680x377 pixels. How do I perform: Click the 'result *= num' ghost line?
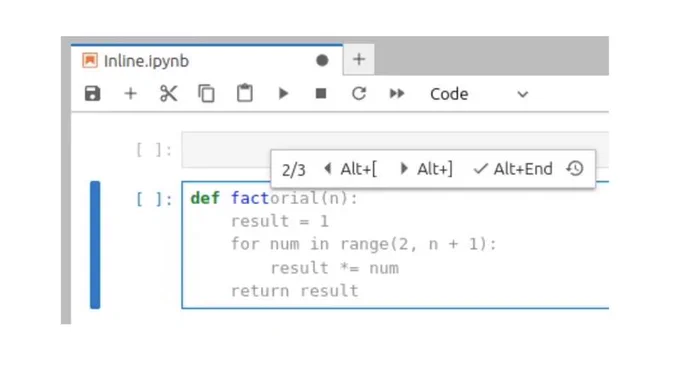tap(335, 268)
